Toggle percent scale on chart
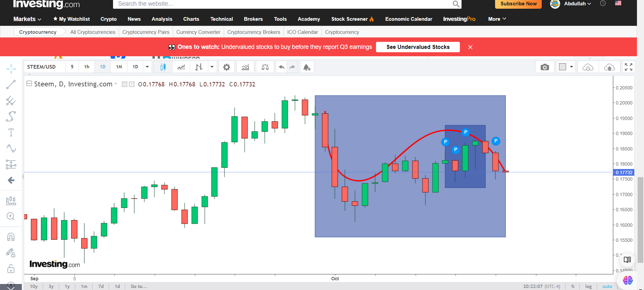This screenshot has width=644, height=290. click(x=573, y=286)
